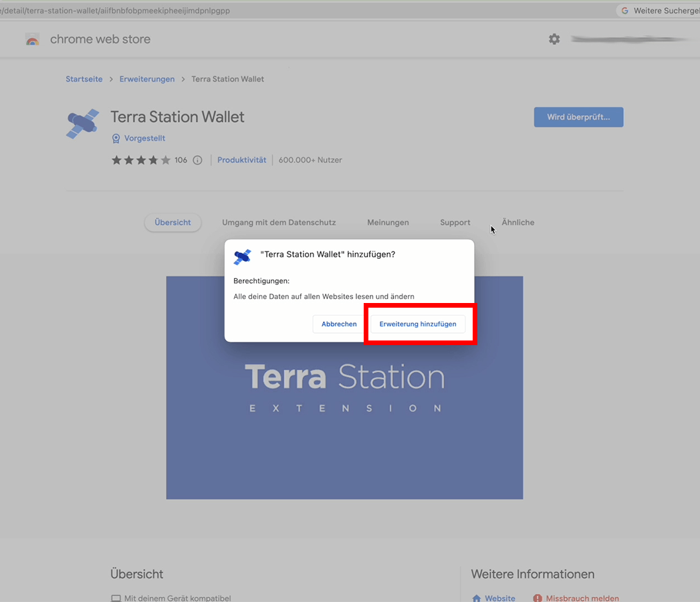Switch to the Ähnliche tab
The image size is (700, 602).
[518, 222]
